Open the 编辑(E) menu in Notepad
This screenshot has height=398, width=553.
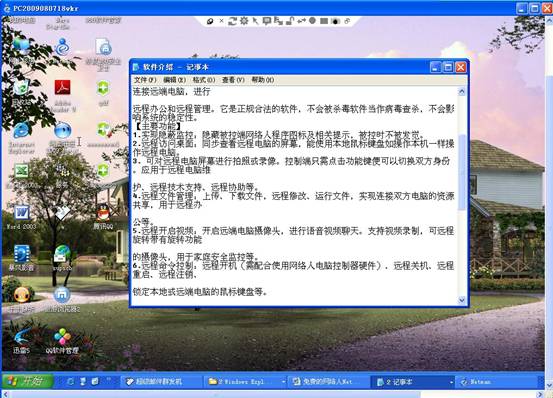(174, 80)
